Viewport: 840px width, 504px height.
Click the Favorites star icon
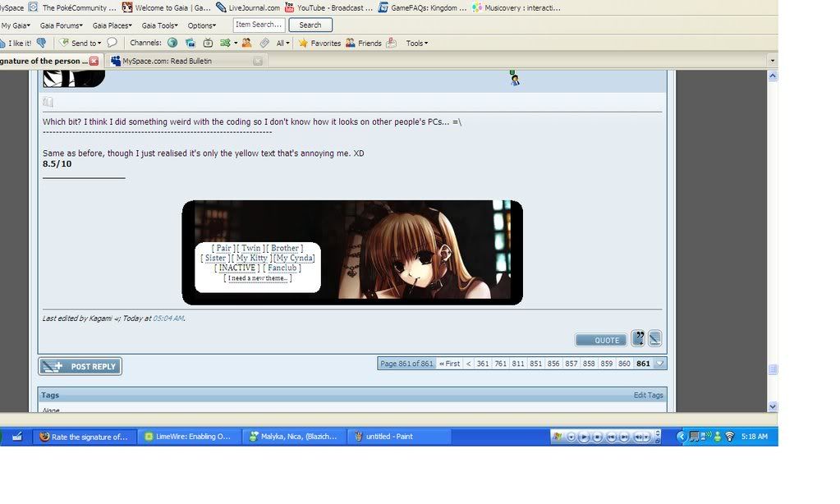303,43
